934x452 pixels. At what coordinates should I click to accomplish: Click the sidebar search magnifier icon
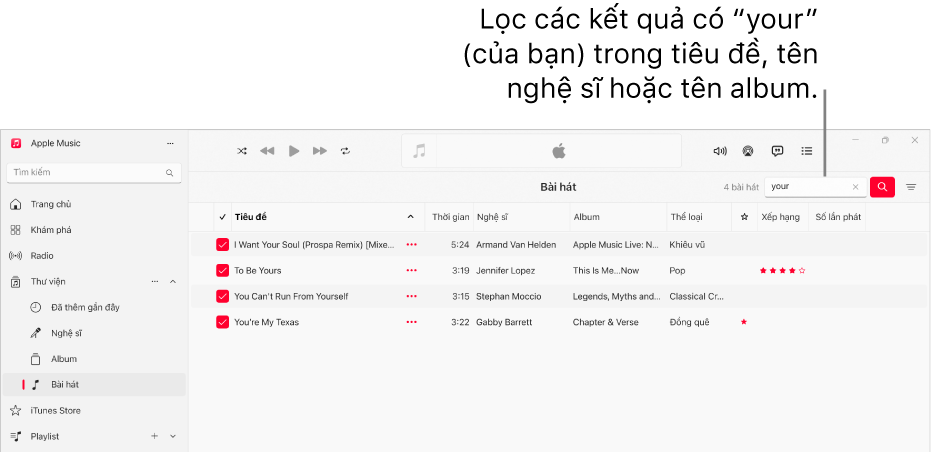tap(170, 173)
